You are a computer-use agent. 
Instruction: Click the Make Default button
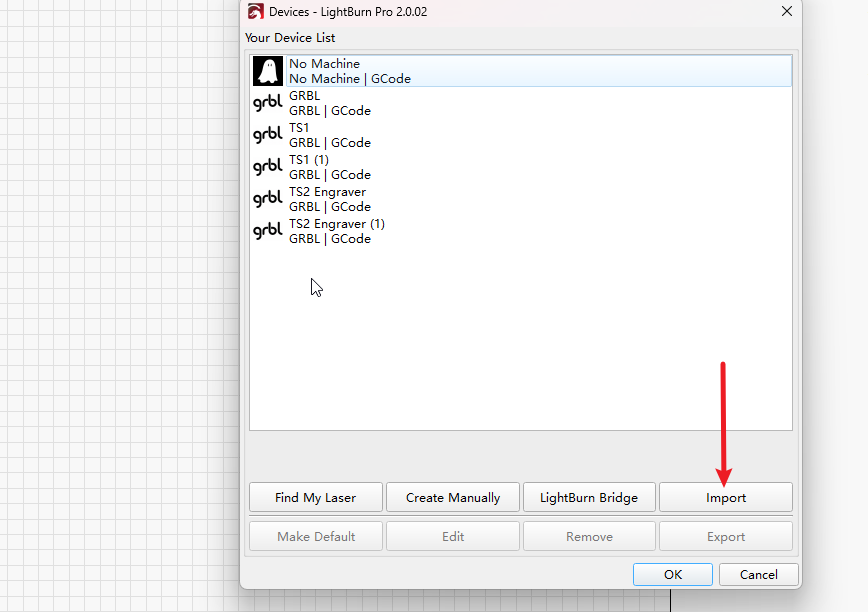pyautogui.click(x=316, y=536)
